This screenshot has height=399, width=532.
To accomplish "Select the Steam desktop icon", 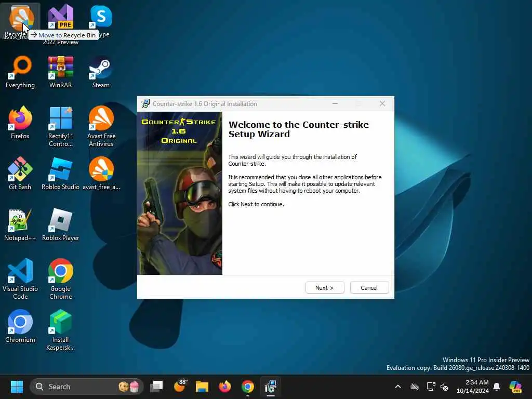I will (x=101, y=72).
